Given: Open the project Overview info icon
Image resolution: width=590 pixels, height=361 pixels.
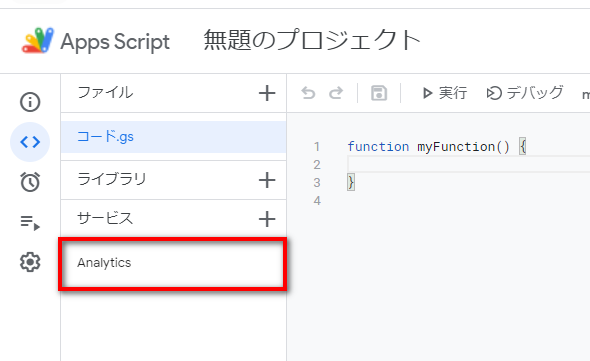Looking at the screenshot, I should pos(30,102).
